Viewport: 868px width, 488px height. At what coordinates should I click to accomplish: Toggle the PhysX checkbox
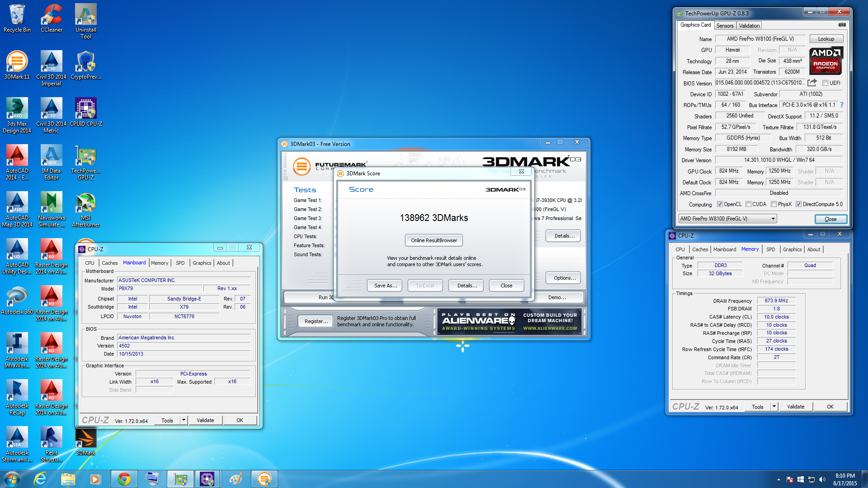774,204
